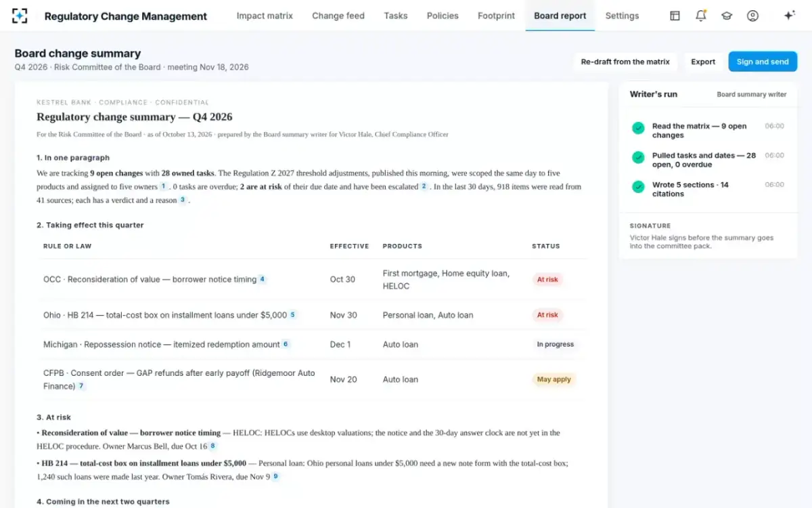Open citation 8 after 'due Oct 16'
The image size is (812, 508).
pos(212,446)
